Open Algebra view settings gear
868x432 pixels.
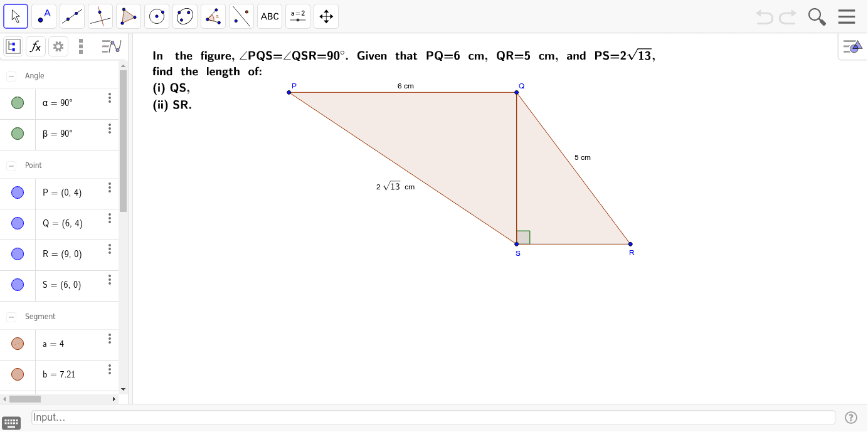(58, 46)
